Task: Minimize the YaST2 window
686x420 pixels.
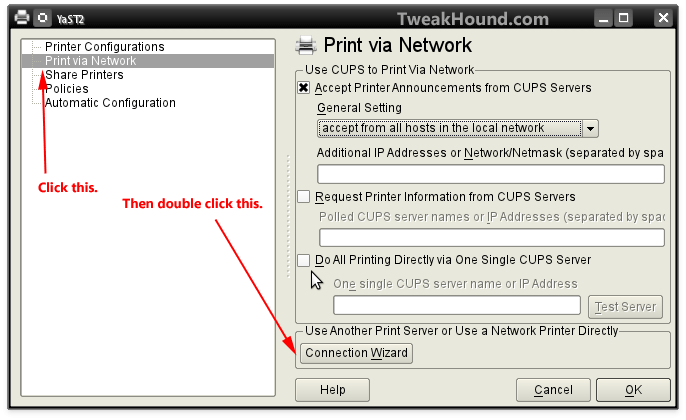Action: click(x=604, y=18)
